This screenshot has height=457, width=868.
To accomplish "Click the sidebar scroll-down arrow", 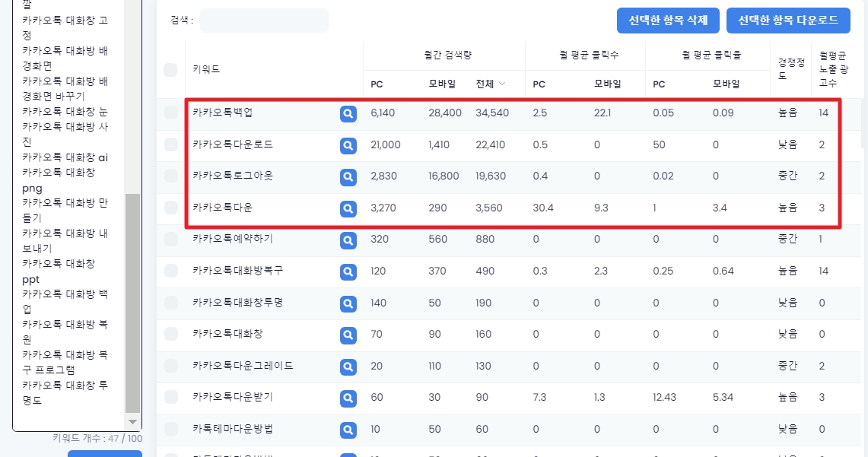I will tap(132, 422).
